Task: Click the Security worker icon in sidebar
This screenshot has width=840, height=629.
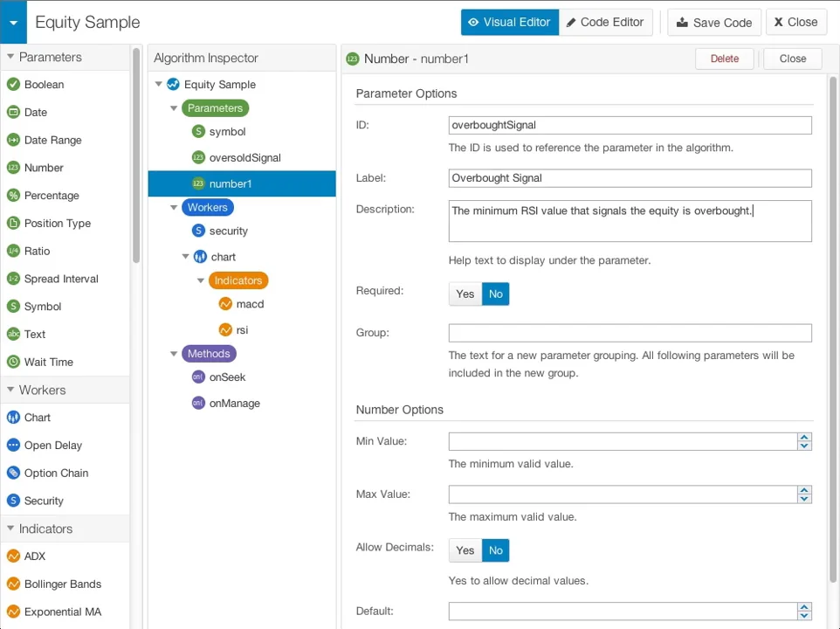Action: pos(13,501)
